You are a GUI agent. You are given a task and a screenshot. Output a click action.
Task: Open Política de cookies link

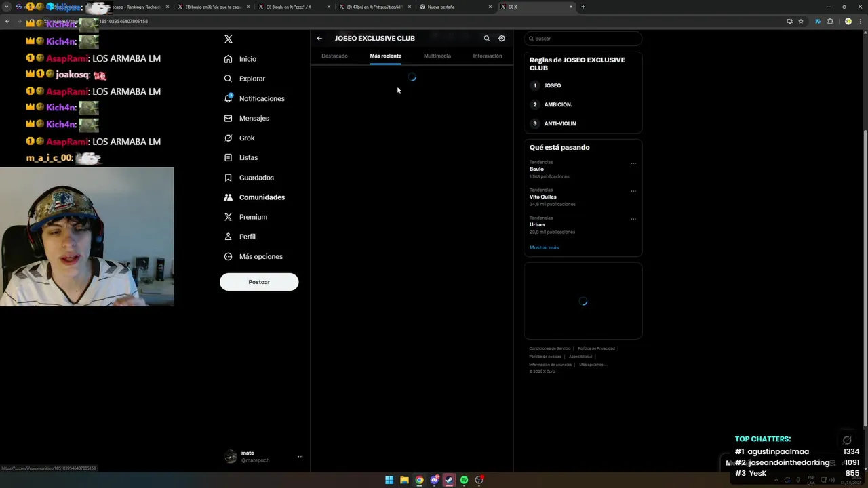click(x=545, y=357)
